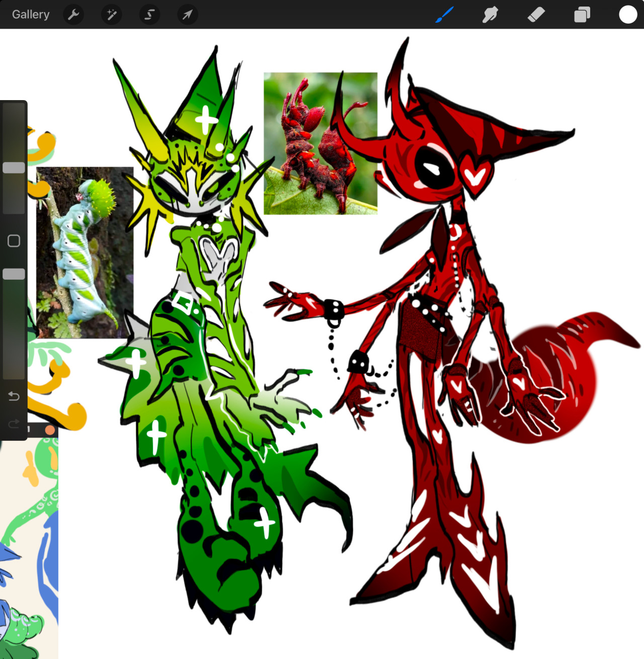This screenshot has width=644, height=659.
Task: Open the white color swatch picker
Action: tap(628, 15)
